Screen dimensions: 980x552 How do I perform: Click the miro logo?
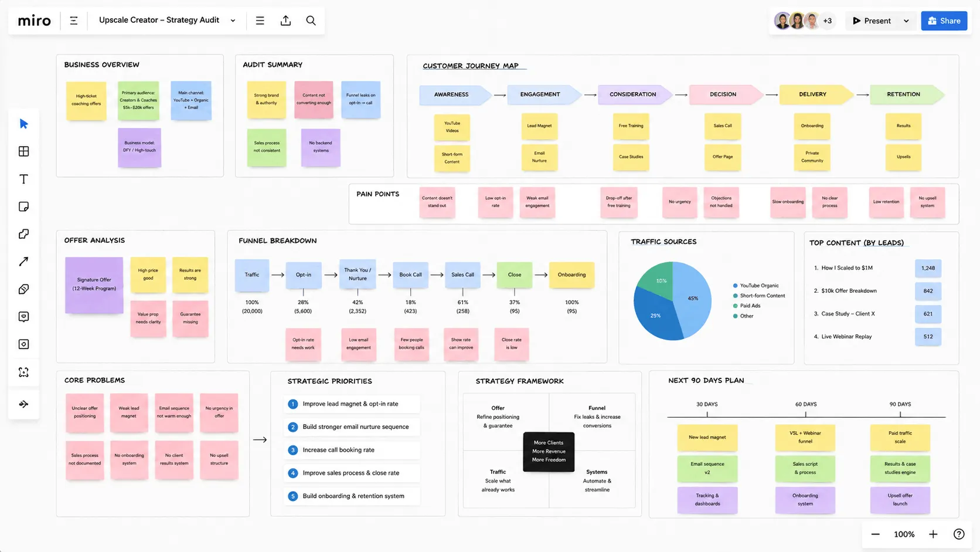click(34, 21)
